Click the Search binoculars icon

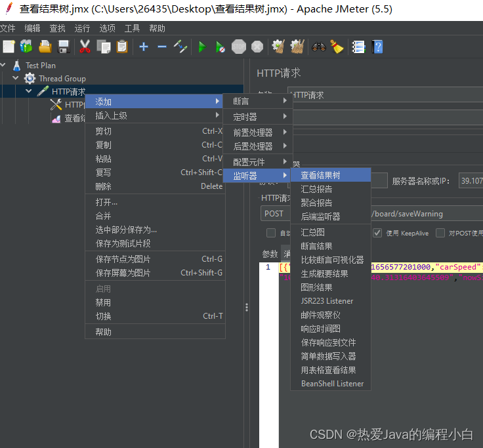pos(319,47)
